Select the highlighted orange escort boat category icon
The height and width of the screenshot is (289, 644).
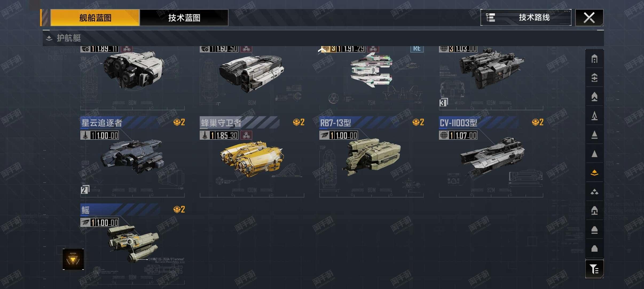coord(594,172)
